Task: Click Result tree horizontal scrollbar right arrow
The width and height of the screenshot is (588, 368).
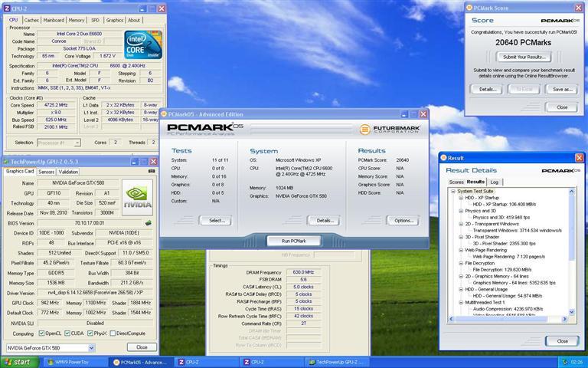Action: pos(564,319)
